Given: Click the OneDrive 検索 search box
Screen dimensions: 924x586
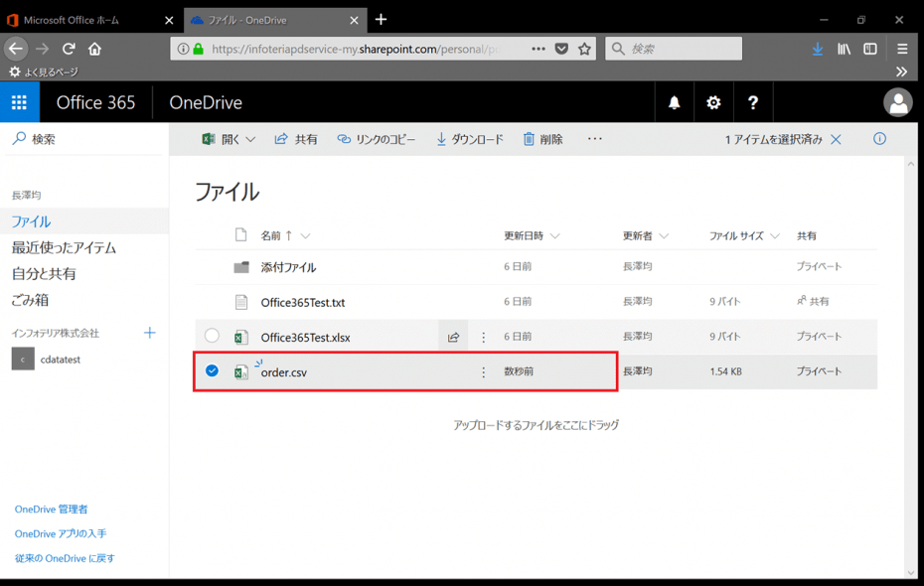Looking at the screenshot, I should point(83,139).
